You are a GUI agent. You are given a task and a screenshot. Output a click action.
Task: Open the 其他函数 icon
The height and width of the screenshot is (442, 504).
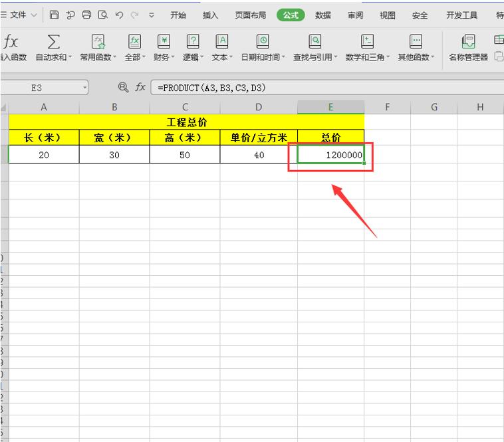[416, 41]
